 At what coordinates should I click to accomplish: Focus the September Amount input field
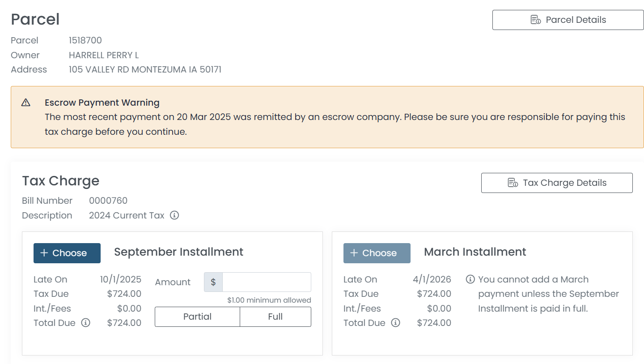[x=267, y=282]
